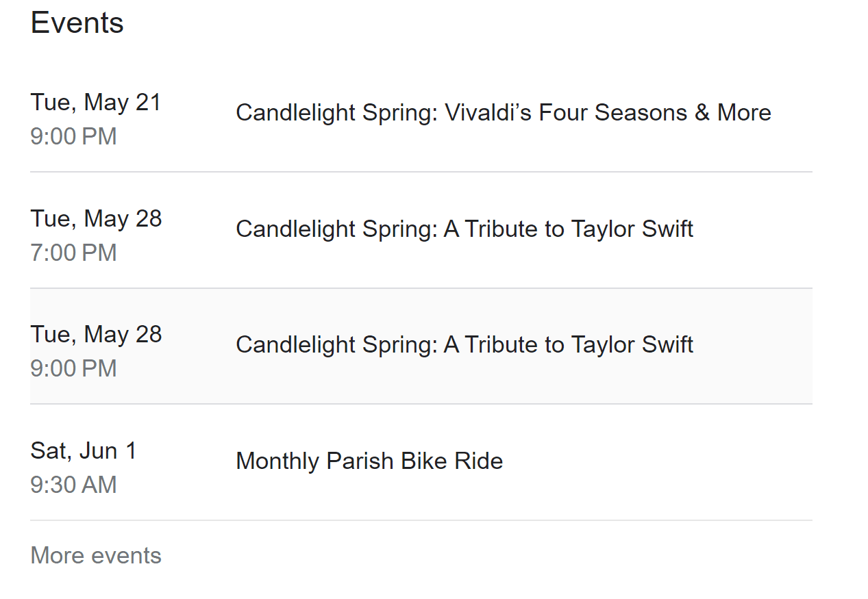Screen dimensions: 868x599
Task: Click the Tue, May 21 date
Action: pyautogui.click(x=95, y=102)
